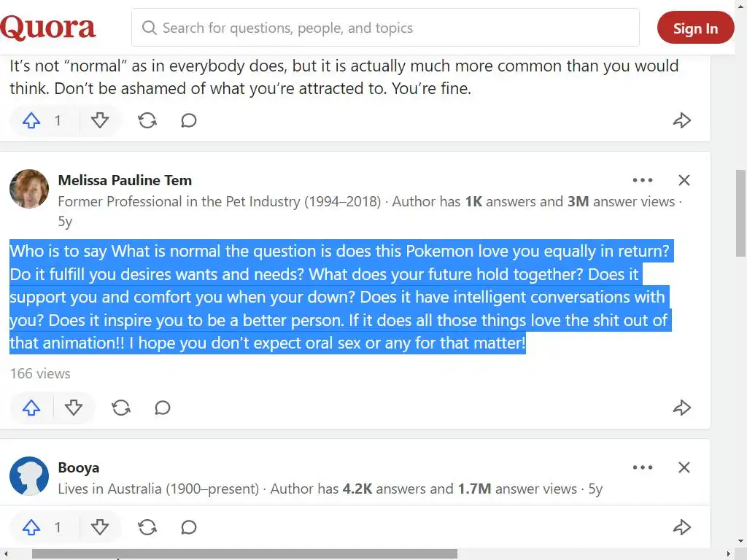Image resolution: width=747 pixels, height=560 pixels.
Task: Dismiss Melissa Pauline Tem's answer
Action: click(x=684, y=180)
